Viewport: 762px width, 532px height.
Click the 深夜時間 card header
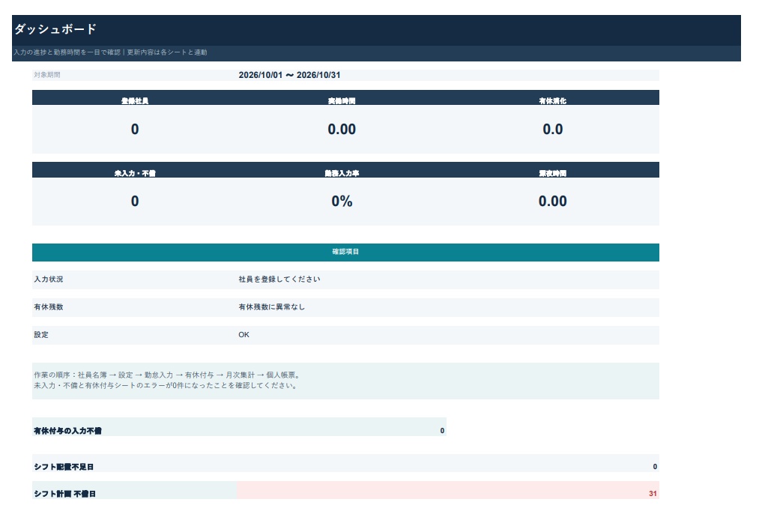(x=552, y=173)
